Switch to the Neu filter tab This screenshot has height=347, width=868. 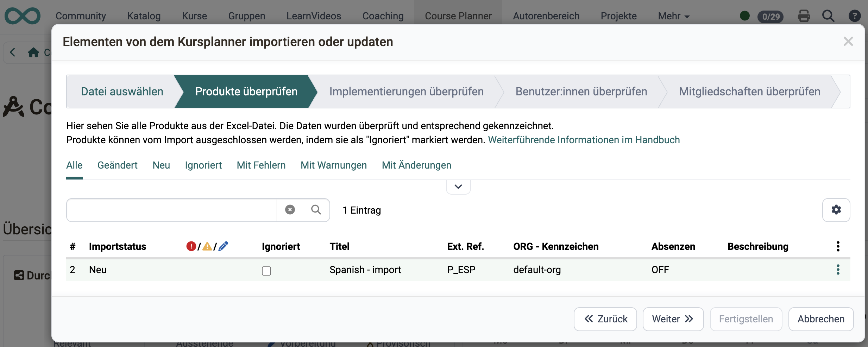(161, 165)
